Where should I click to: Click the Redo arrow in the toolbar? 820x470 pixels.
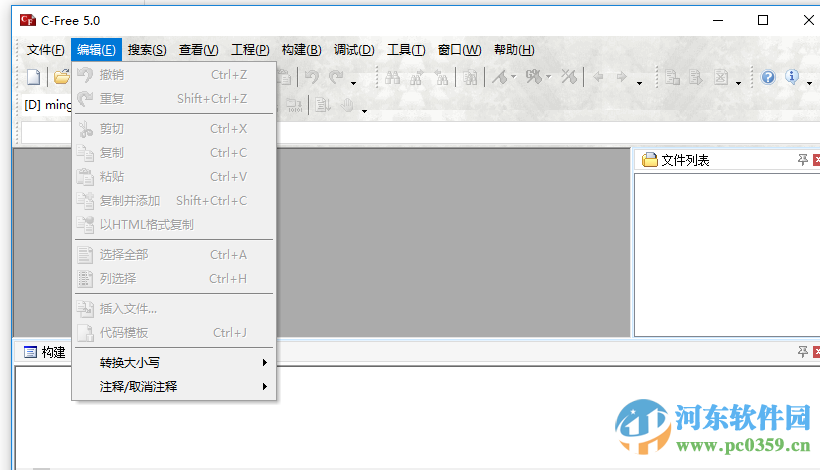336,77
